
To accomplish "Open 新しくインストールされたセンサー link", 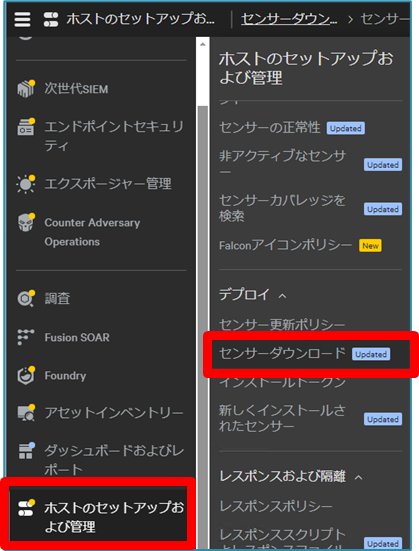I will click(x=282, y=419).
